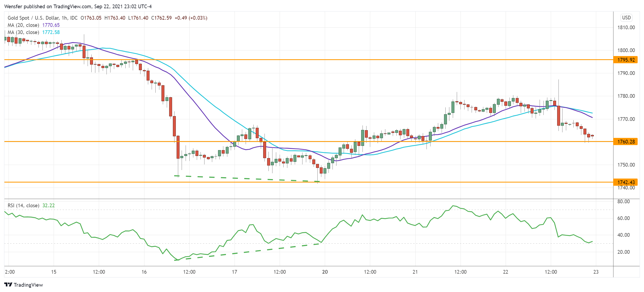The height and width of the screenshot is (292, 644).
Task: Click the MA (30, close) indicator legend
Action: click(x=23, y=32)
